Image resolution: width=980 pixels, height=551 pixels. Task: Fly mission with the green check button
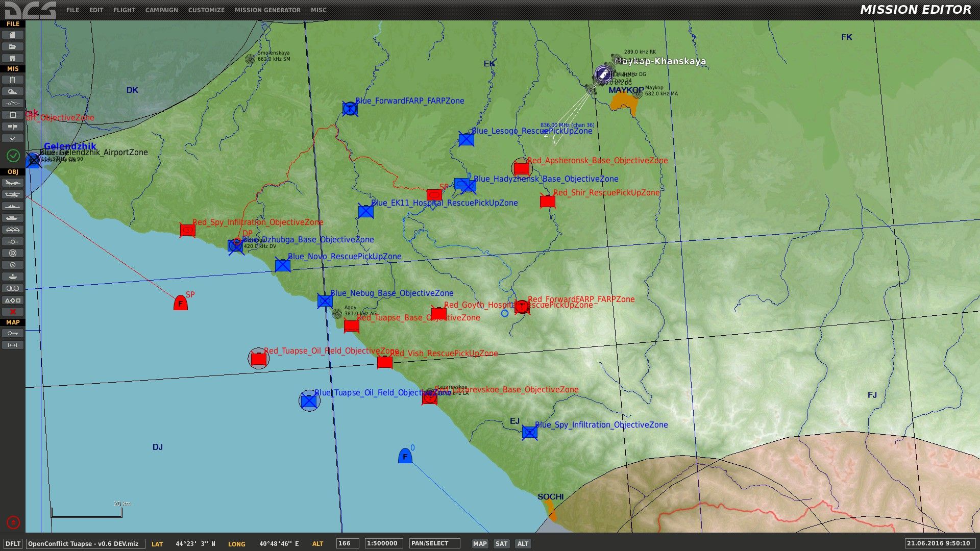pyautogui.click(x=13, y=156)
